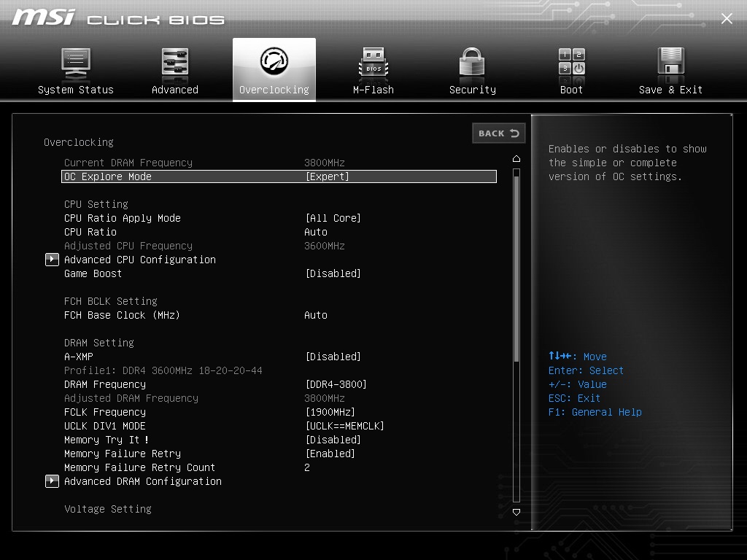Open UCLK DIV1 MODE [UCLK==MEMCLK] options
This screenshot has width=747, height=560.
[344, 426]
